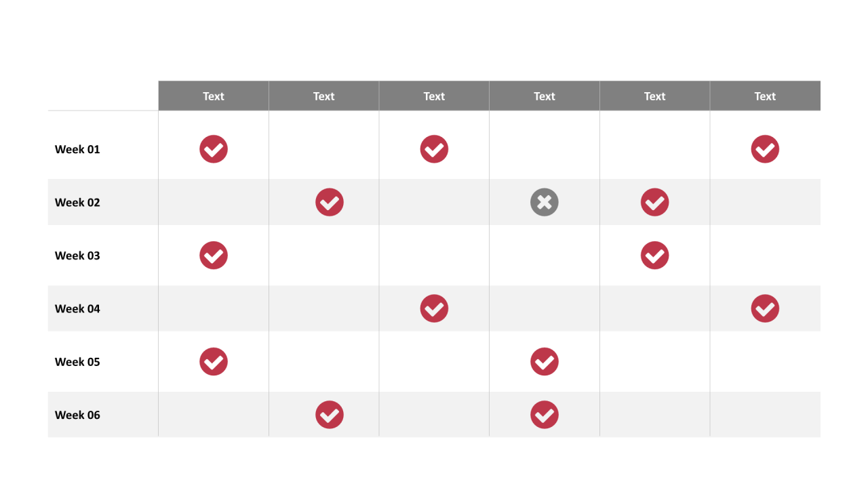Select the Week 01 row label
The height and width of the screenshot is (488, 868).
click(x=77, y=149)
